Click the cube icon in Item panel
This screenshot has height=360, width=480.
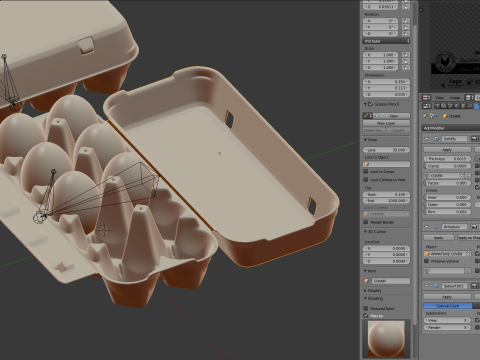[367, 281]
